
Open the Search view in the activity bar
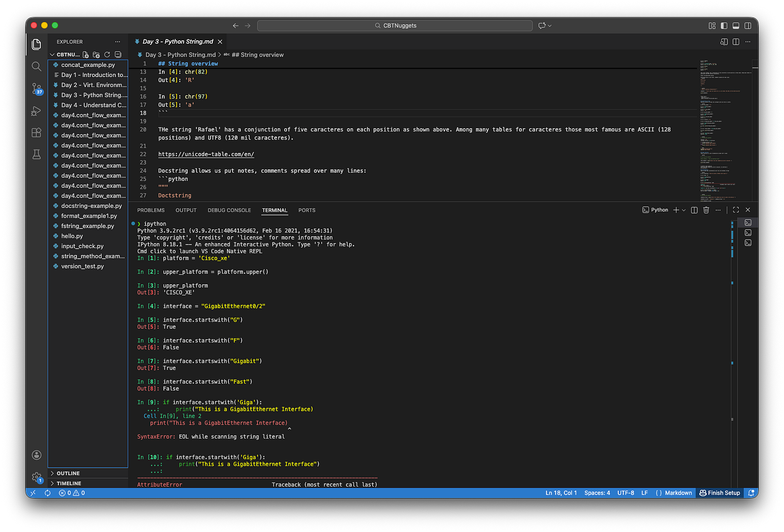coord(36,67)
